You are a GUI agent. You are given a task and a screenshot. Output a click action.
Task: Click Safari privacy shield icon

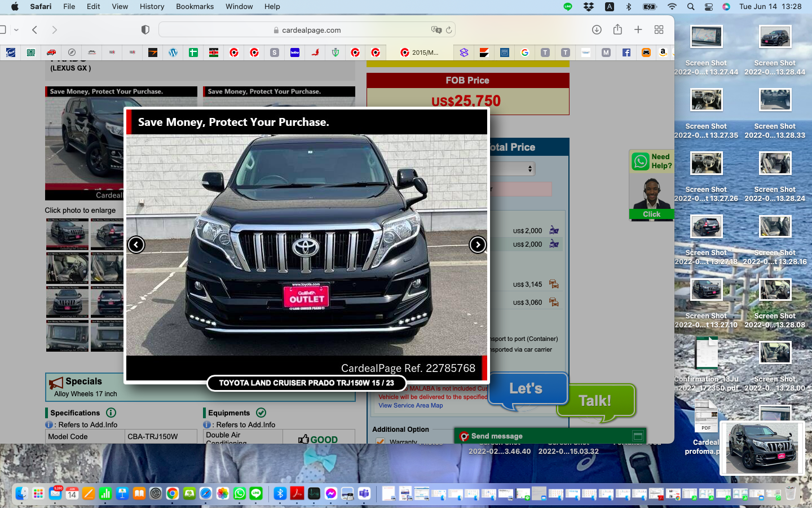point(145,30)
